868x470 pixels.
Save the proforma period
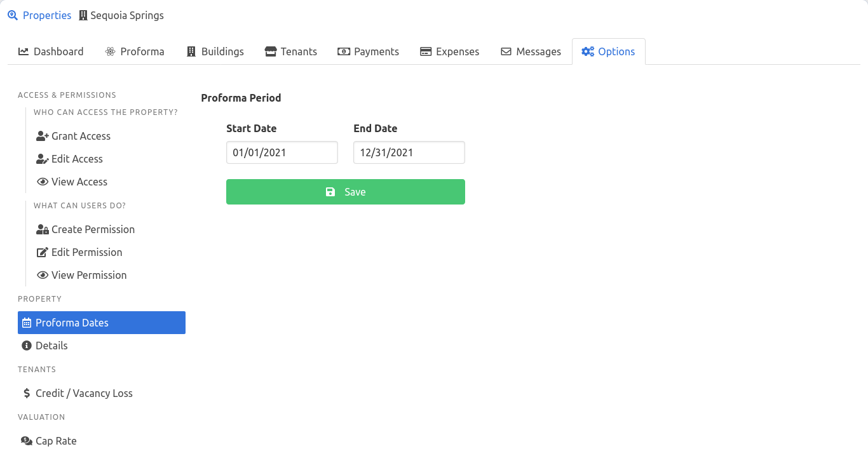coord(346,192)
